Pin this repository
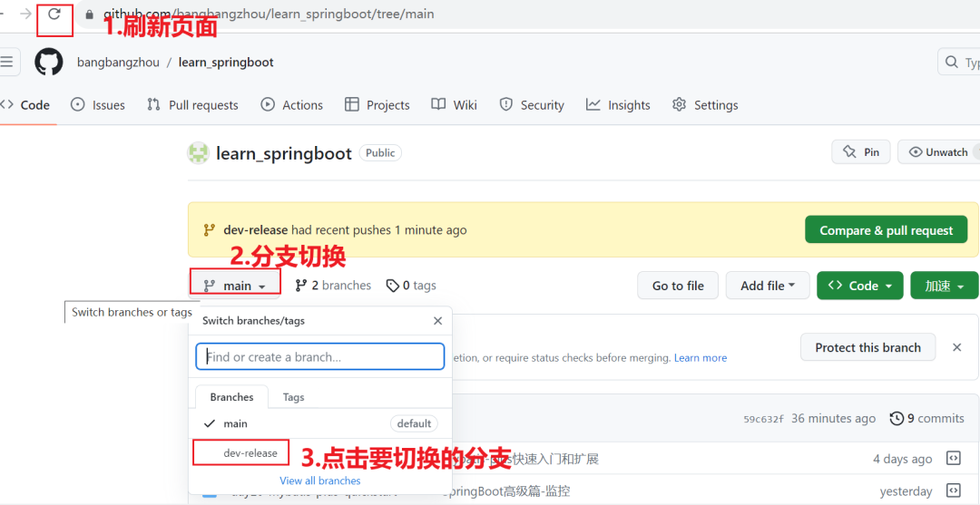 860,152
